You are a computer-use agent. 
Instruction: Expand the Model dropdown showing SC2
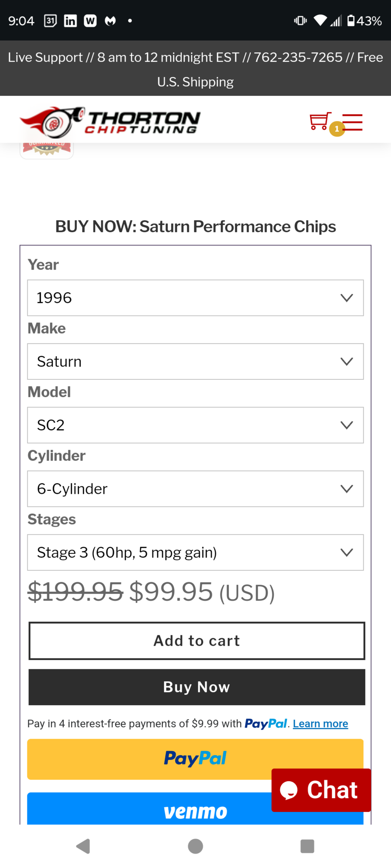(195, 425)
